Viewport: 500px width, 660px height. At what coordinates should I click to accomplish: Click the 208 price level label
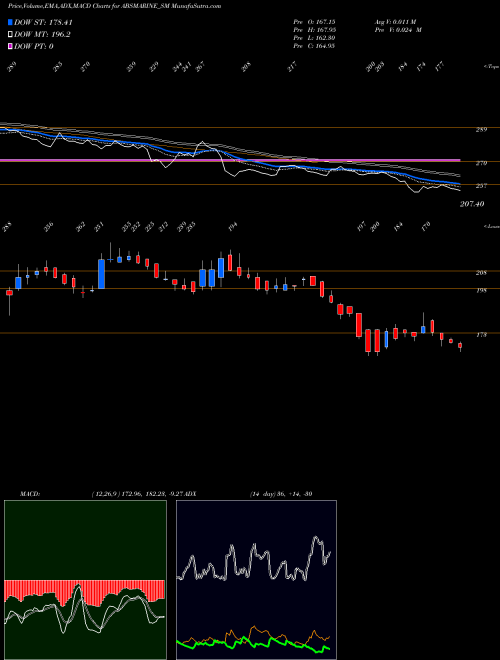coord(482,273)
